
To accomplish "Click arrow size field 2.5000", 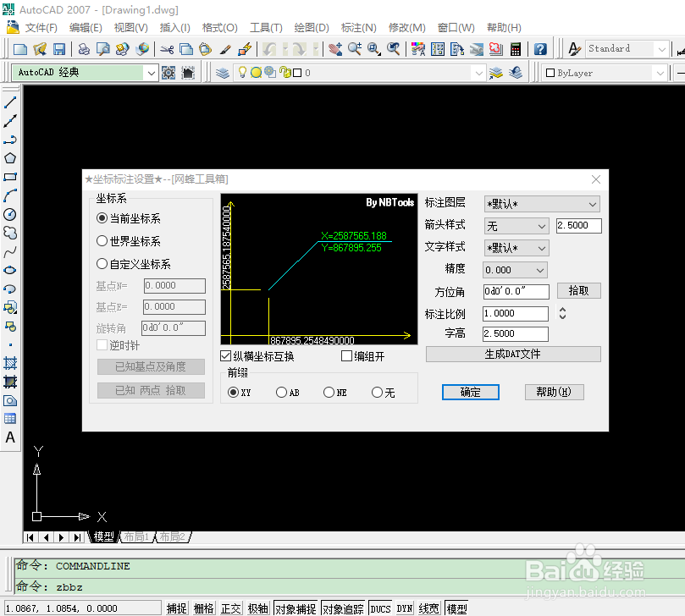I will coord(579,226).
